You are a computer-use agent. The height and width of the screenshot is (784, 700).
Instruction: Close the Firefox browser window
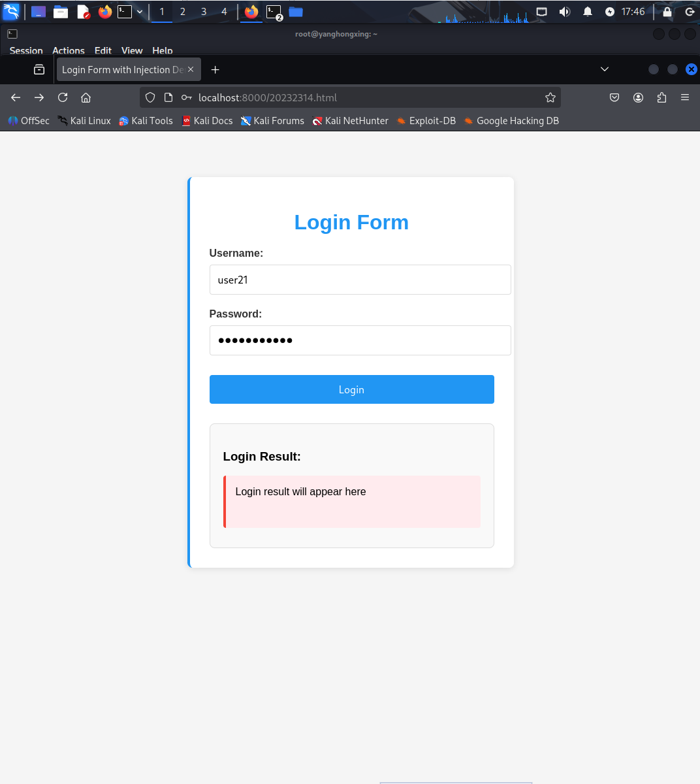pos(691,69)
